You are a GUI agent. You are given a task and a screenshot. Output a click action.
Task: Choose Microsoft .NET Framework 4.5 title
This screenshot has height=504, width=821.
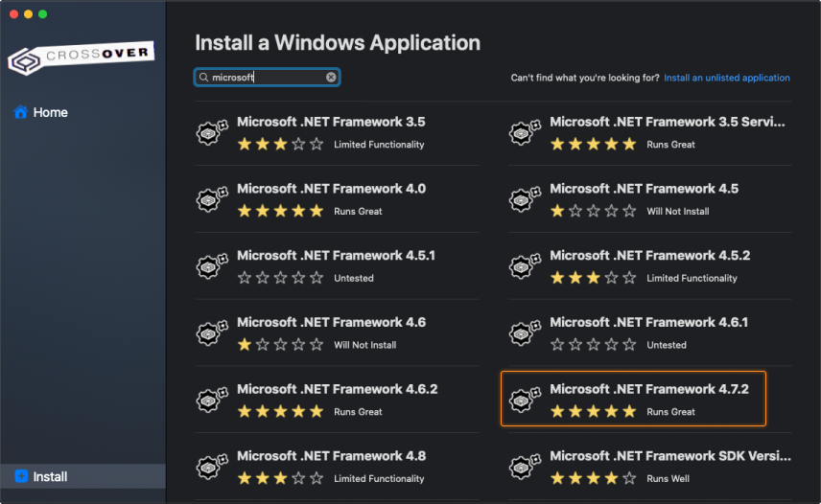click(644, 189)
